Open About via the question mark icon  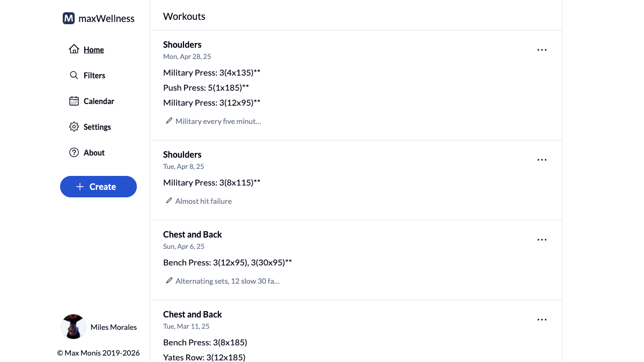pos(74,152)
